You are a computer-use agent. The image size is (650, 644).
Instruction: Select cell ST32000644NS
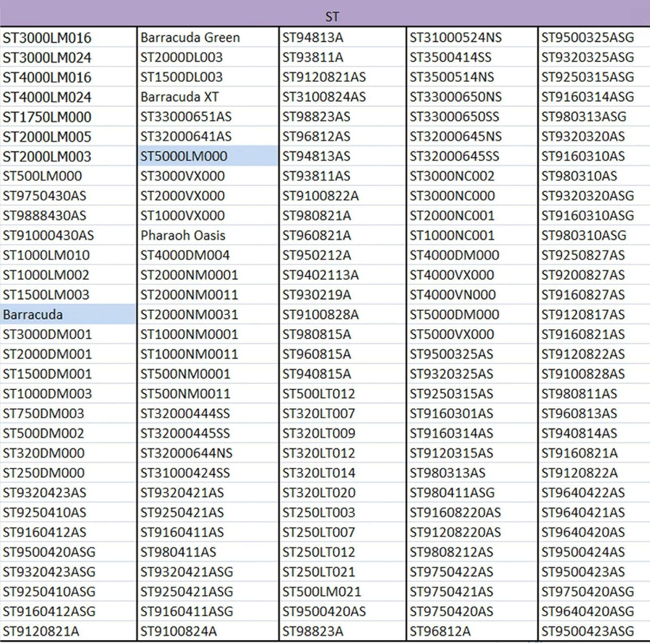click(x=209, y=453)
